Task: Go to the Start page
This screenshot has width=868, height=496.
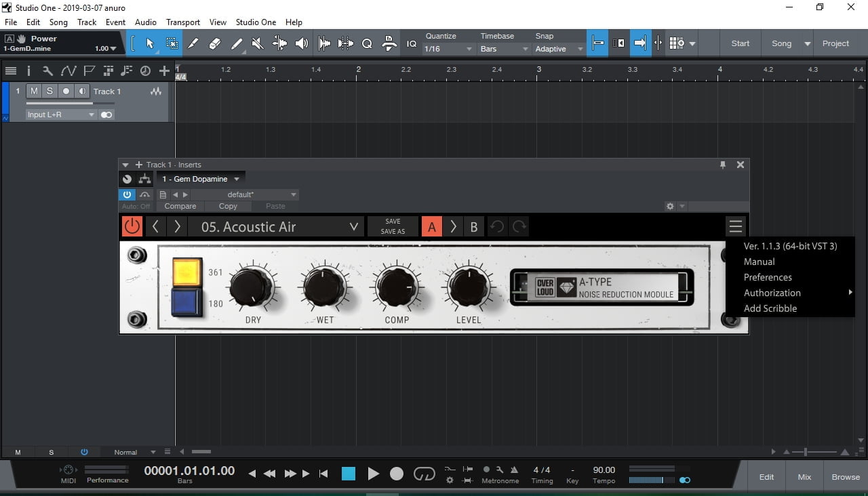Action: [x=741, y=43]
